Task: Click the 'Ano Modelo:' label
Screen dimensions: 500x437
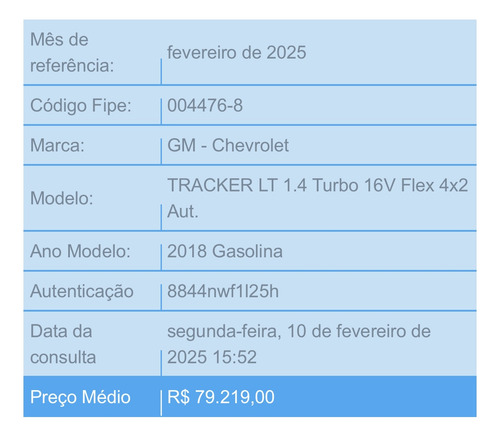Action: (x=80, y=251)
